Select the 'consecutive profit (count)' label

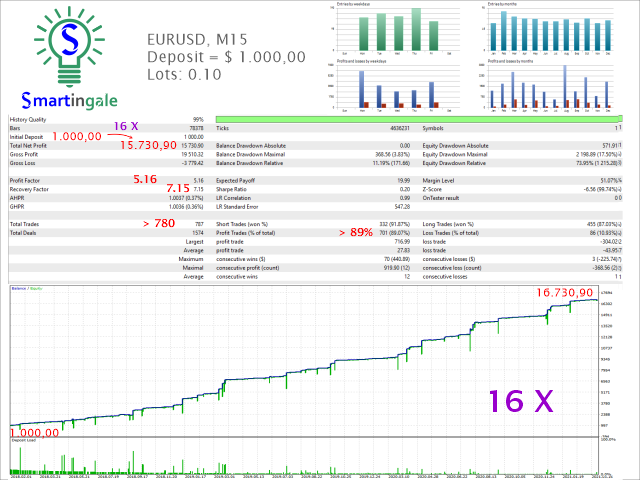point(248,268)
